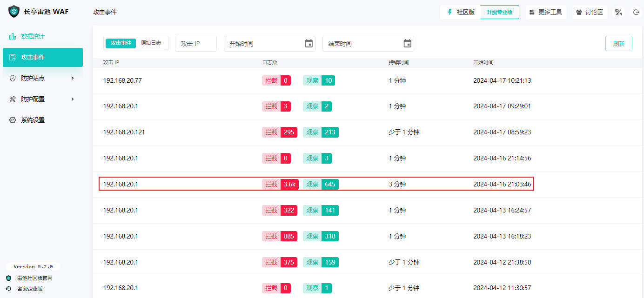This screenshot has height=298, width=644.
Task: Switch to the 原始日志 tab
Action: click(151, 43)
